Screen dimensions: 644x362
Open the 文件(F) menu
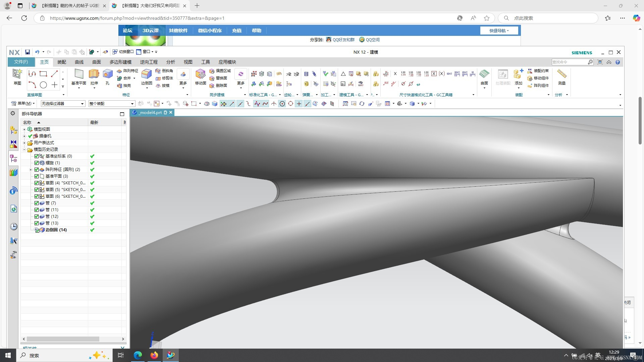pyautogui.click(x=21, y=62)
